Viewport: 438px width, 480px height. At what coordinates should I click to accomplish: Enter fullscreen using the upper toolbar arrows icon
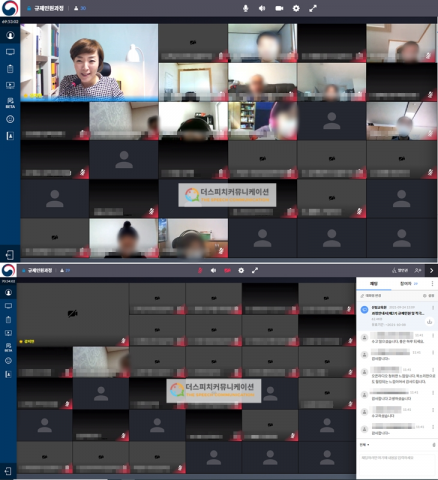(x=313, y=9)
